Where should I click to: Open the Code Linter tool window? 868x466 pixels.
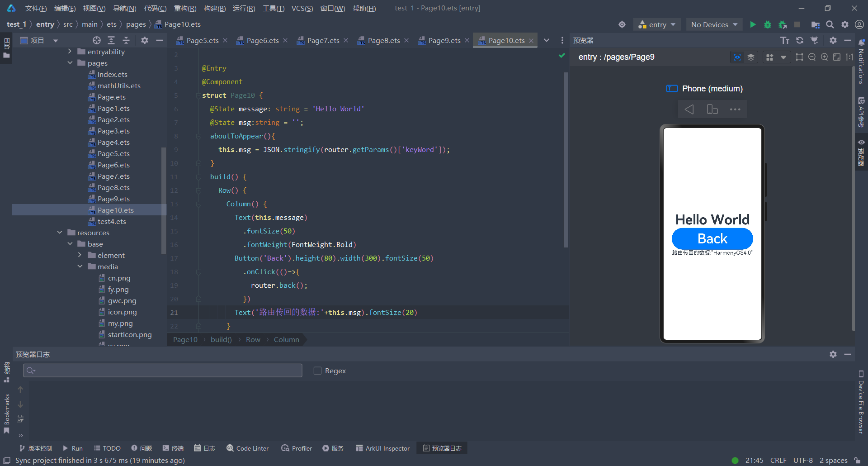248,448
